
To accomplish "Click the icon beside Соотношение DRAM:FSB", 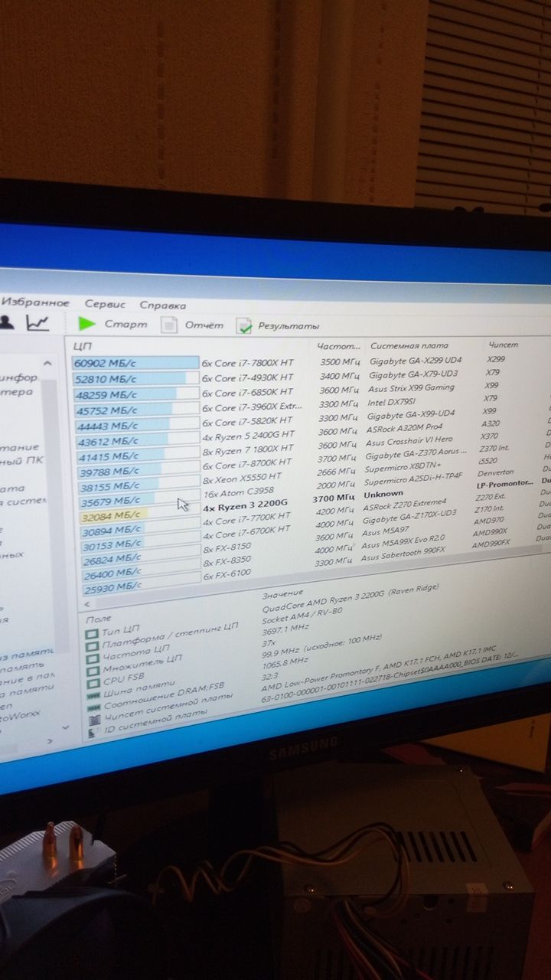I will [x=93, y=707].
